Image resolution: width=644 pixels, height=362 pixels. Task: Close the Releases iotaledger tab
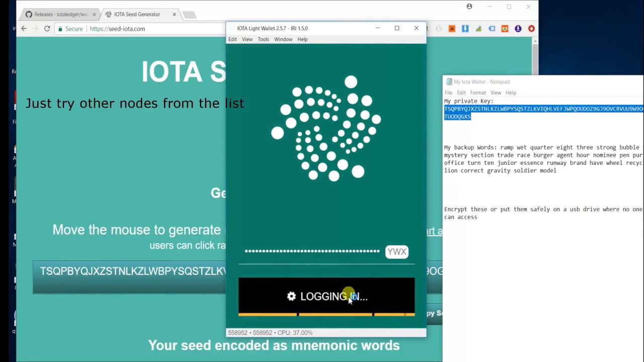94,15
